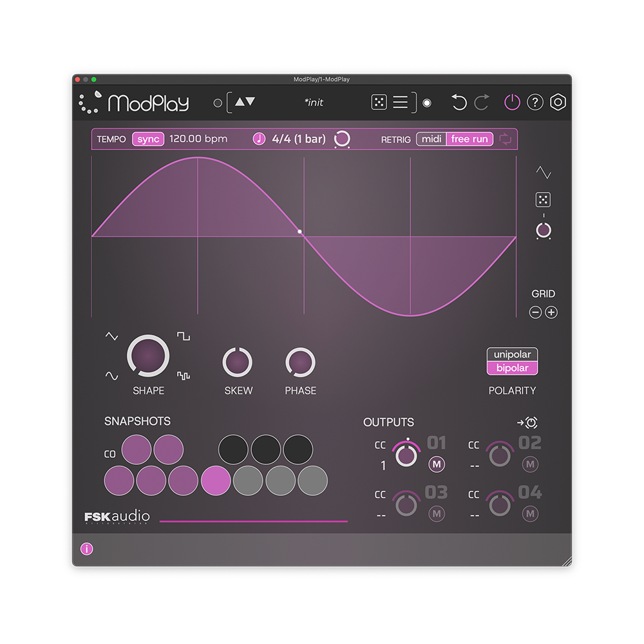This screenshot has width=644, height=644.
Task: Select bipolar polarity
Action: click(512, 368)
